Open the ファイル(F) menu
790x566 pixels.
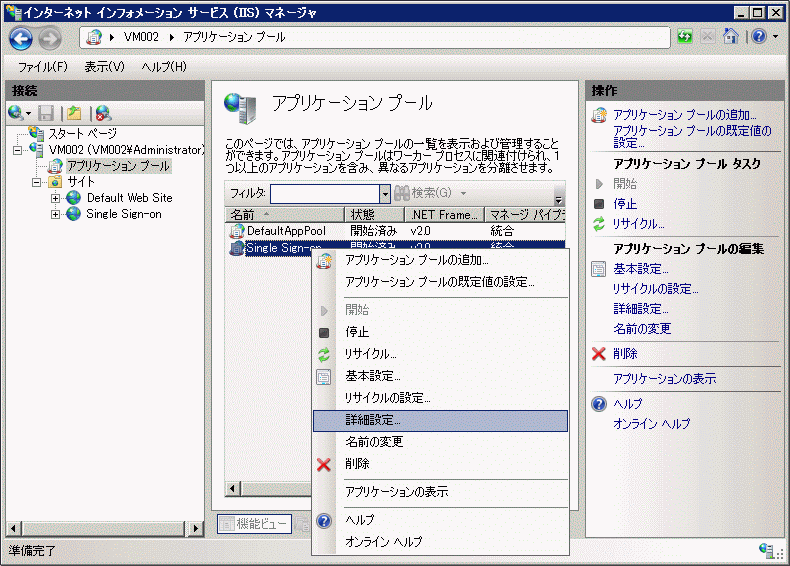click(x=43, y=67)
